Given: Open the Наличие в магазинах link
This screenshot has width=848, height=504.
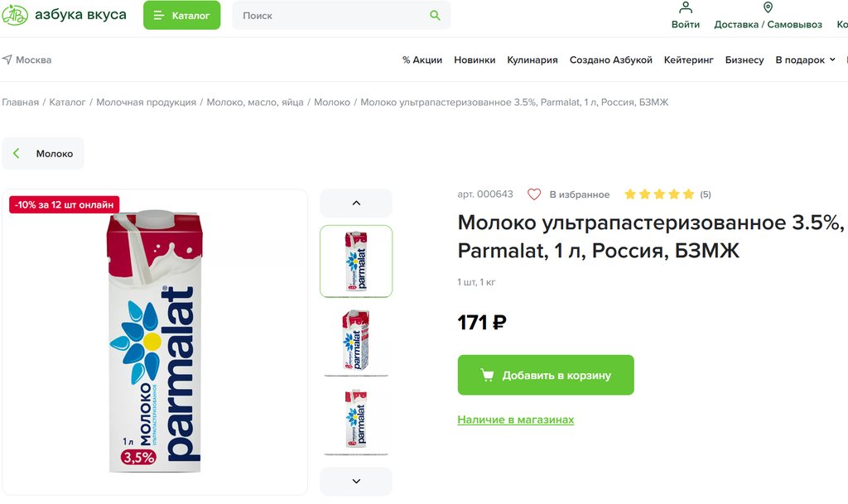Looking at the screenshot, I should (x=515, y=420).
